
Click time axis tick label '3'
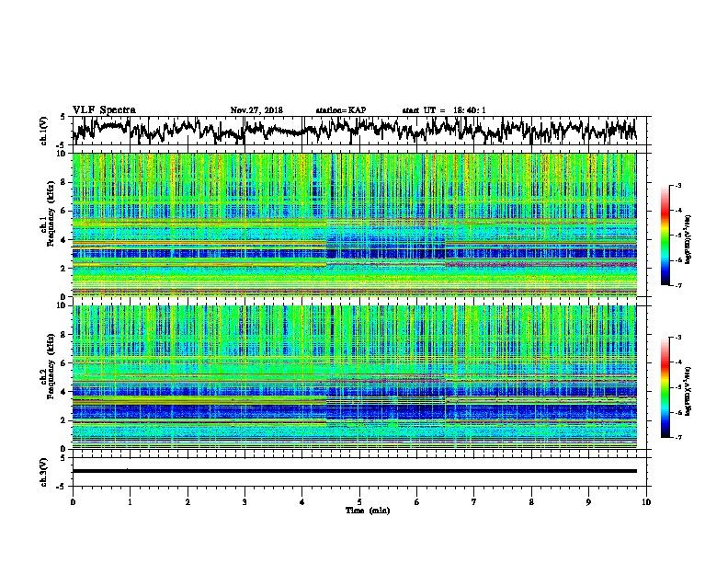pyautogui.click(x=245, y=502)
